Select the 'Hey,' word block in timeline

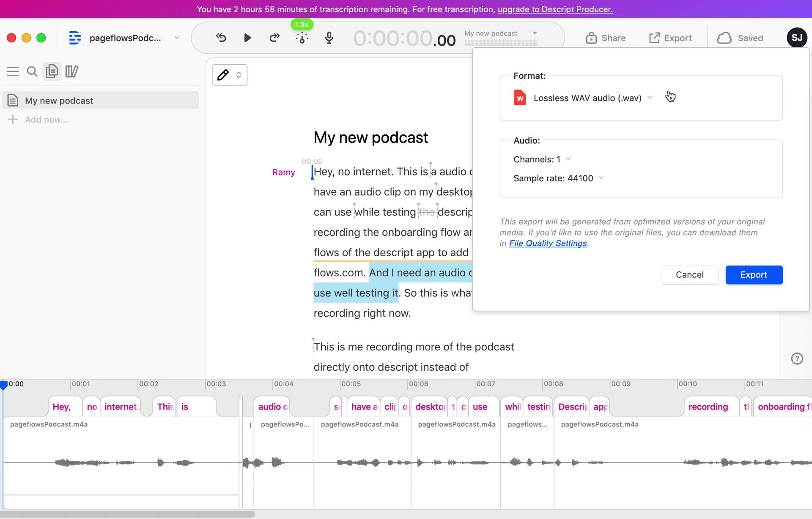pos(64,407)
